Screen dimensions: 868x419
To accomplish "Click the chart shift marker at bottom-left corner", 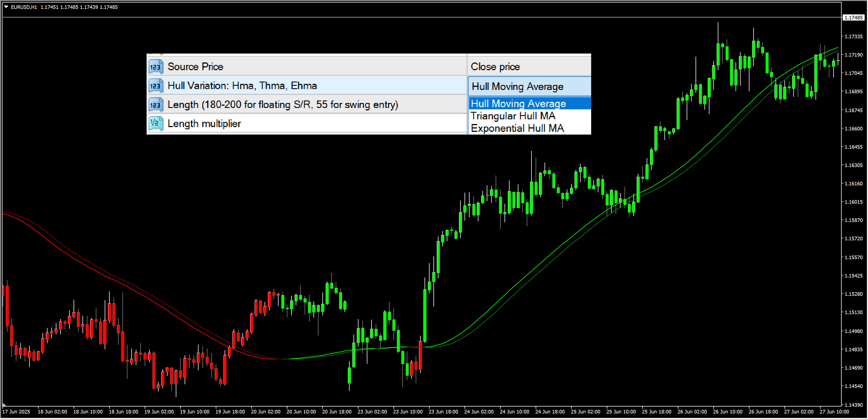I will 4,405.
